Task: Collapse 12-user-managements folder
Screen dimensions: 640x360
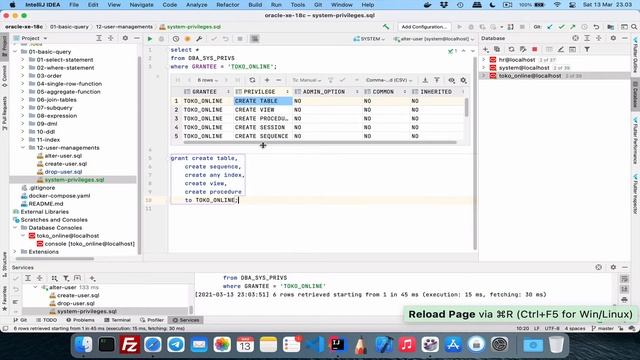Action: pos(23,148)
